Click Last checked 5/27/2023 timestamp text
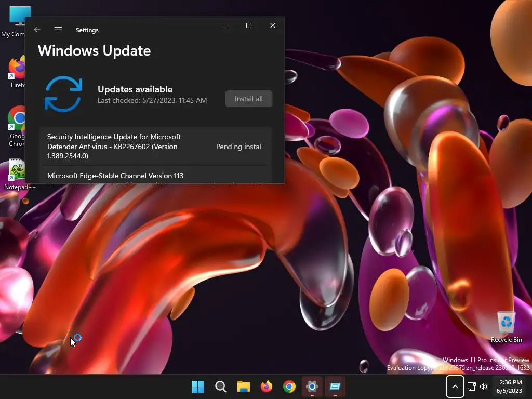 tap(152, 100)
